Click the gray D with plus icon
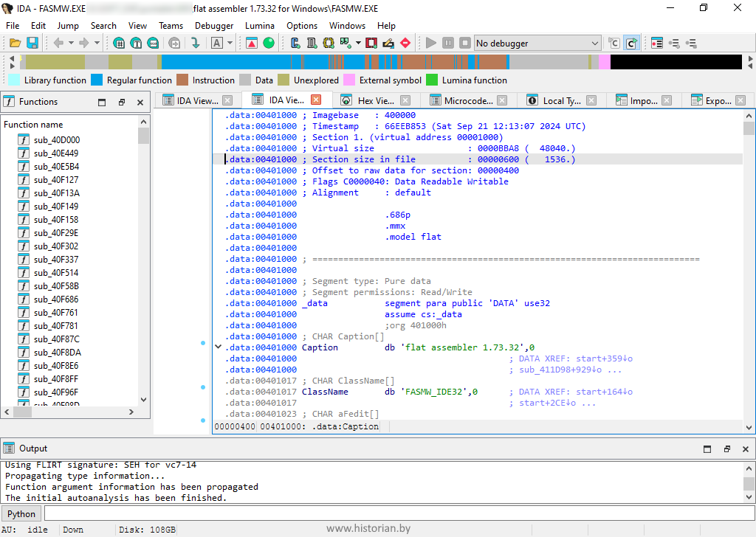This screenshot has height=537, width=756. coord(312,44)
